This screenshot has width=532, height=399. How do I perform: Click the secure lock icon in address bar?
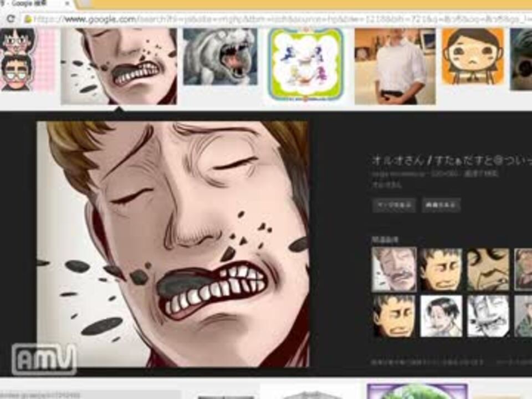click(28, 19)
